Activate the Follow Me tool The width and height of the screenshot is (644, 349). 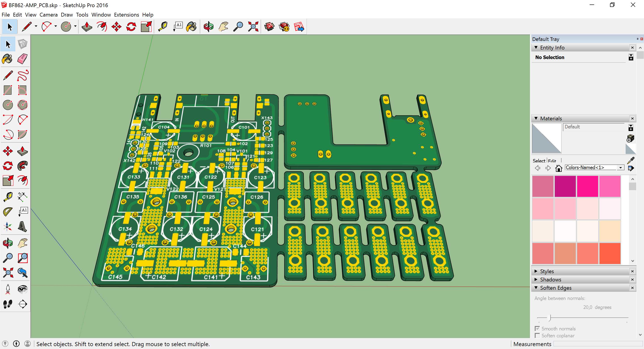coord(23,166)
